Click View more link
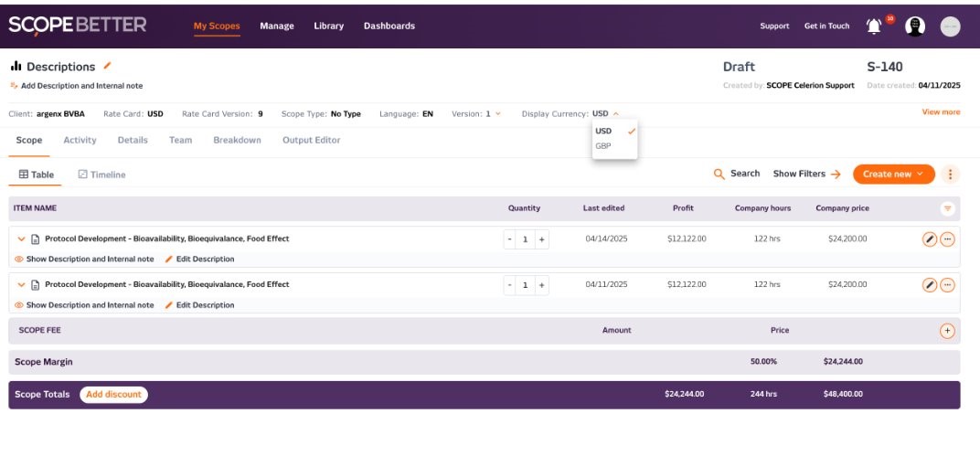The width and height of the screenshot is (980, 456). (942, 112)
